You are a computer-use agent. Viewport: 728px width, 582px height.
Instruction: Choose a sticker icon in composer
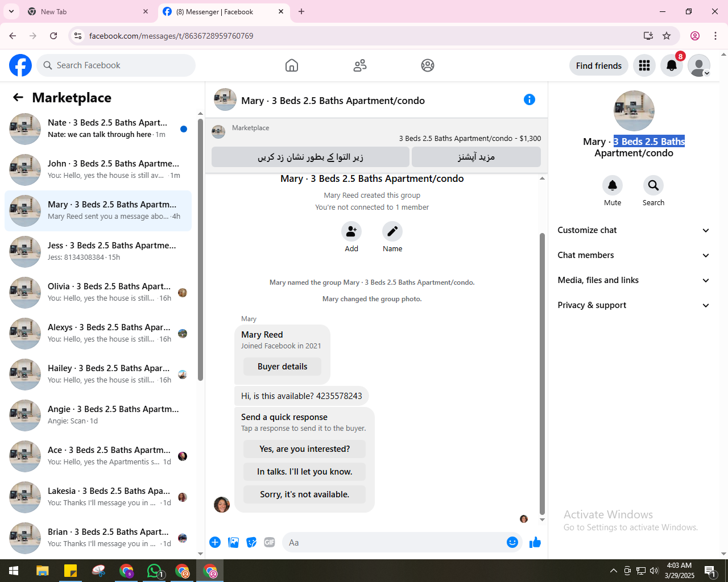click(x=251, y=542)
